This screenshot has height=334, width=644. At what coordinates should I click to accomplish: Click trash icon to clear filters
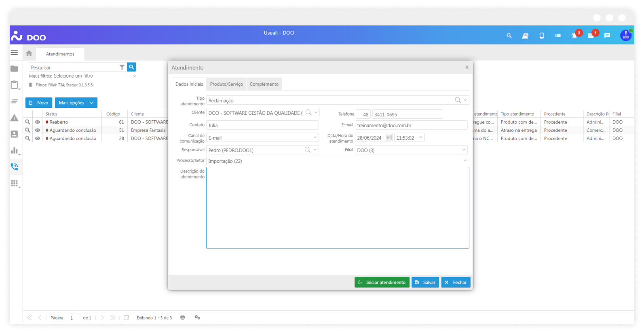tap(31, 85)
